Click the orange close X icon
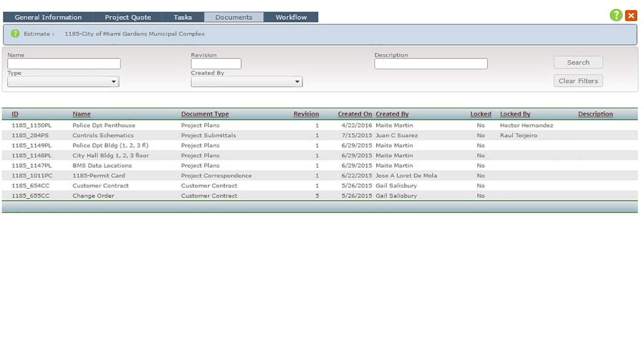This screenshot has height=349, width=644. [631, 15]
